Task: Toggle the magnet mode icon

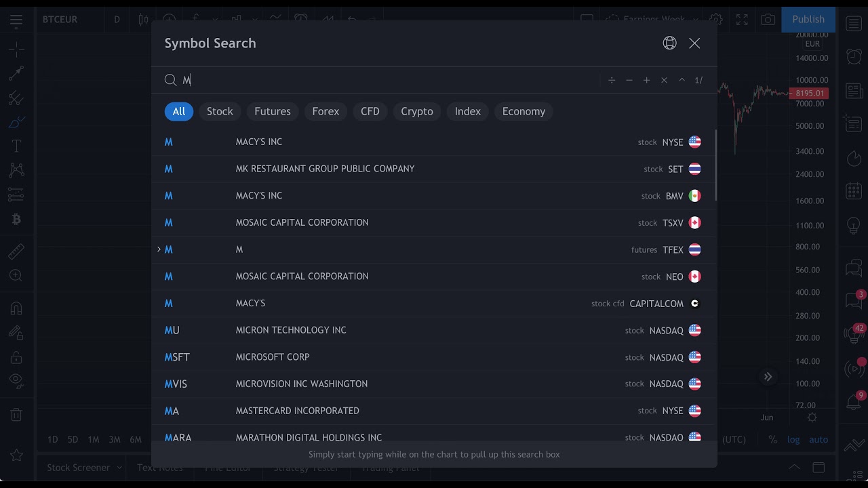Action: pos(16,308)
